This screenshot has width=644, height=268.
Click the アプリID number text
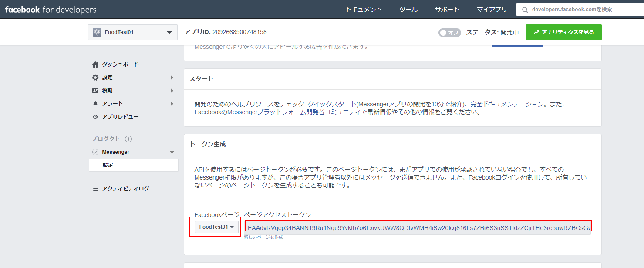click(x=239, y=32)
